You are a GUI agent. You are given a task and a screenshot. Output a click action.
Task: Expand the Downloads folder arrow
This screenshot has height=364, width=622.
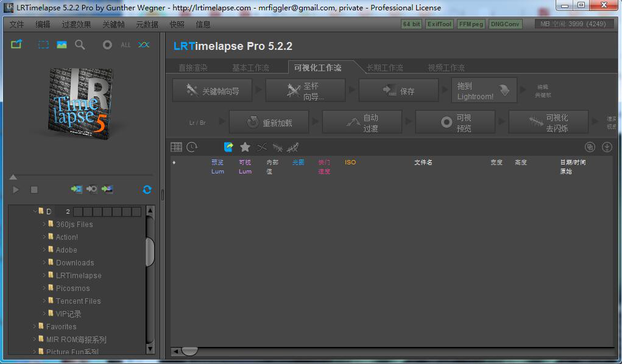[x=44, y=262]
